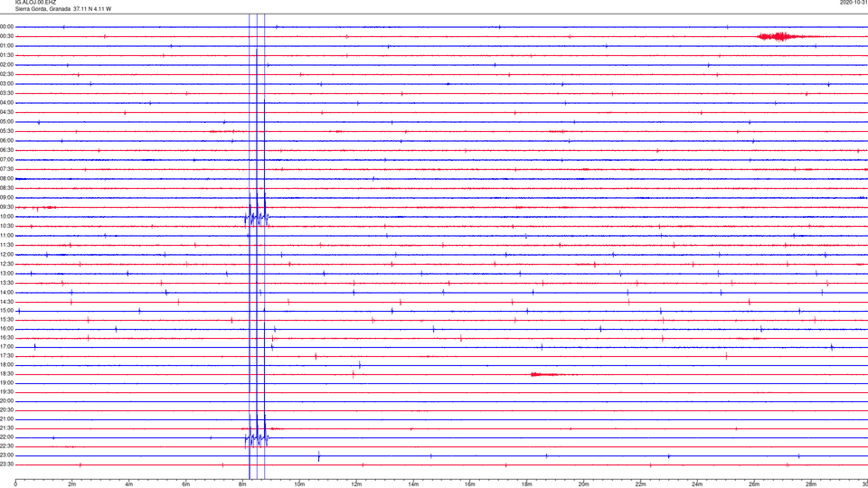The image size is (868, 488).
Task: Select the 09:00 trace time label
Action: click(x=6, y=198)
